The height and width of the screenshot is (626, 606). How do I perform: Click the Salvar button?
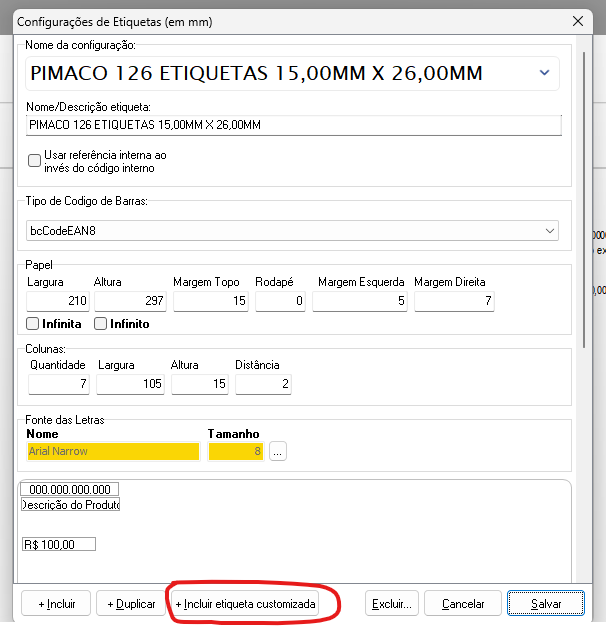point(545,604)
